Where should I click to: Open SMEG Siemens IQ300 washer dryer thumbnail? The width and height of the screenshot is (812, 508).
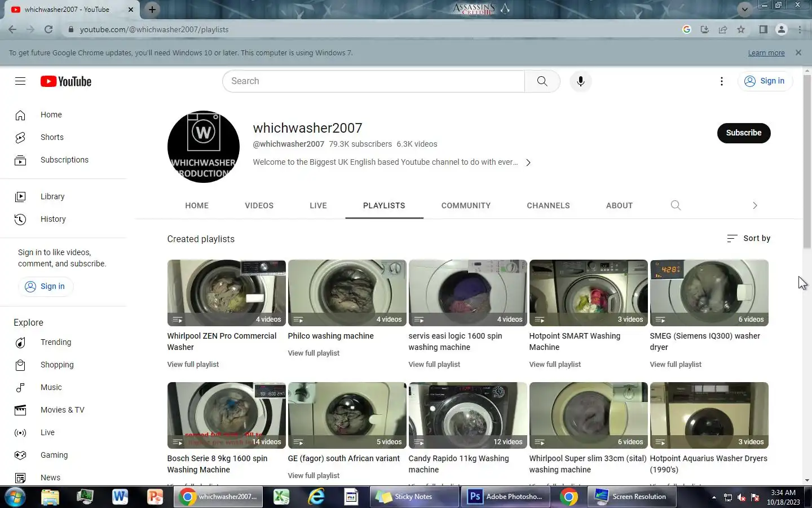[x=709, y=293]
